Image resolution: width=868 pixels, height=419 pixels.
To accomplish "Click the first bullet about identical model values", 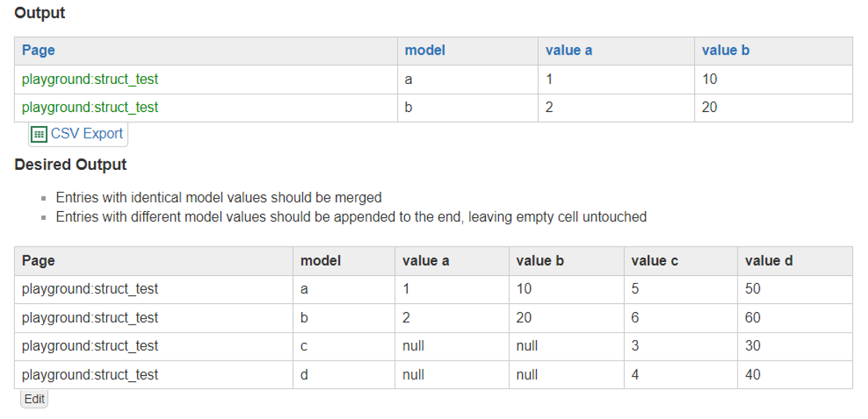I will [219, 198].
